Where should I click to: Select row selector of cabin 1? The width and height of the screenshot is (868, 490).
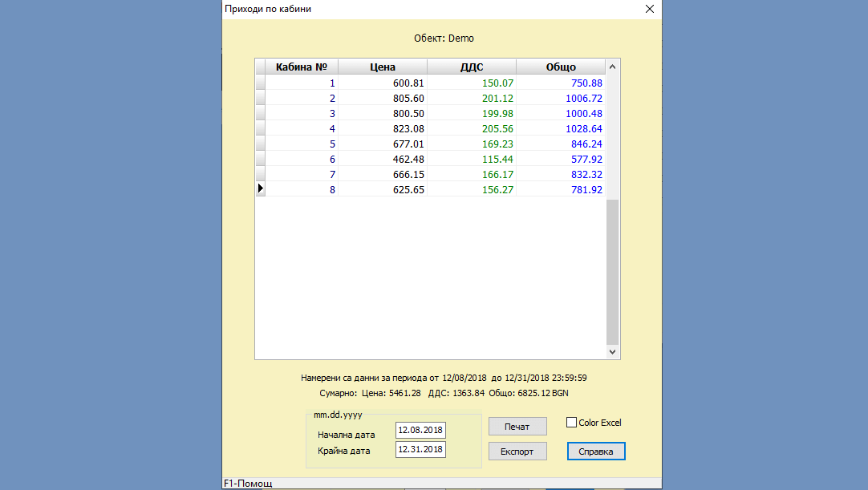tap(260, 83)
